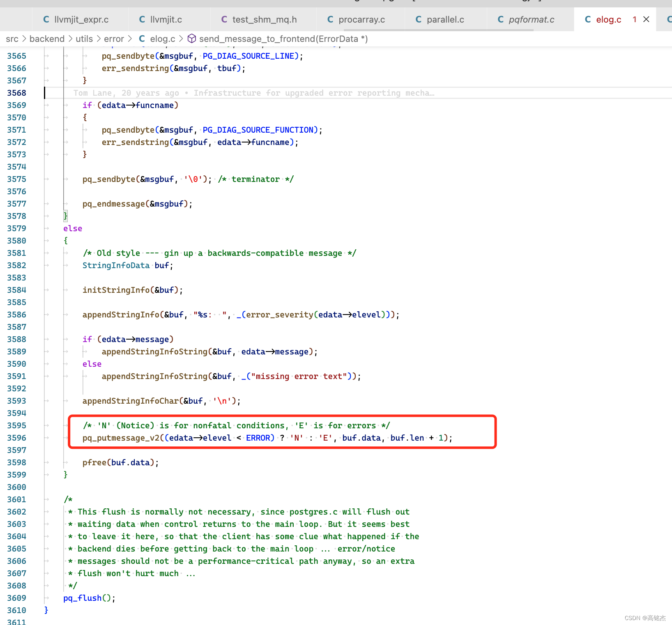Click C file icon on pqformat.c tab

501,19
